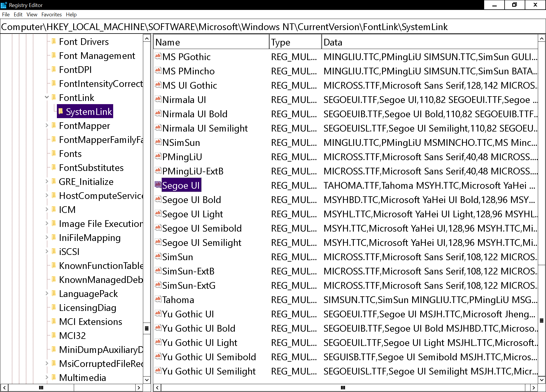Expand the GRE_Initialize tree node
Screen dimensions: 546x392
click(x=47, y=181)
